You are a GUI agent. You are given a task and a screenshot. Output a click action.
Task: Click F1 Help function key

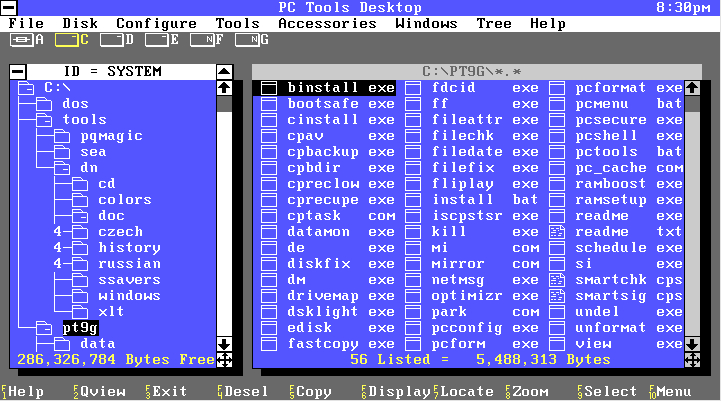pos(22,392)
